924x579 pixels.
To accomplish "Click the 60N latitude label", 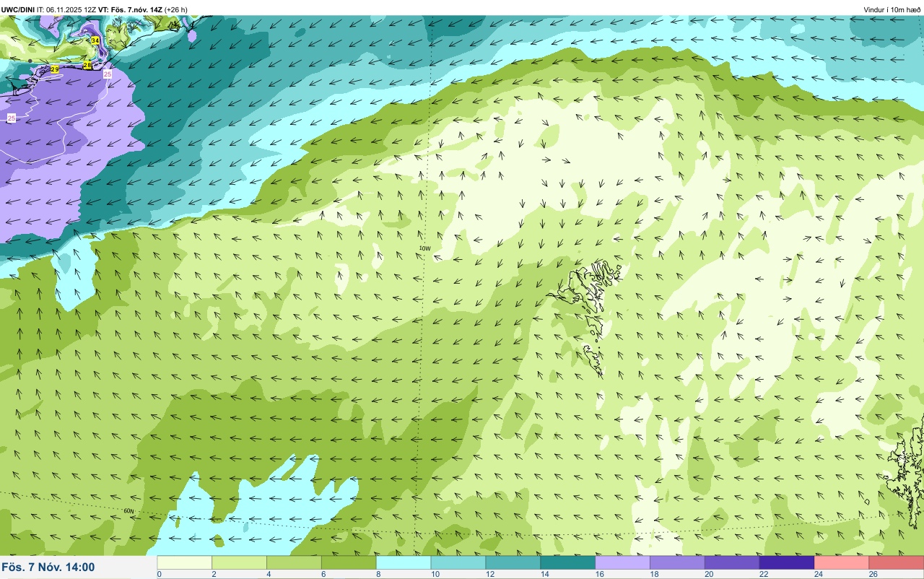I will (x=128, y=511).
